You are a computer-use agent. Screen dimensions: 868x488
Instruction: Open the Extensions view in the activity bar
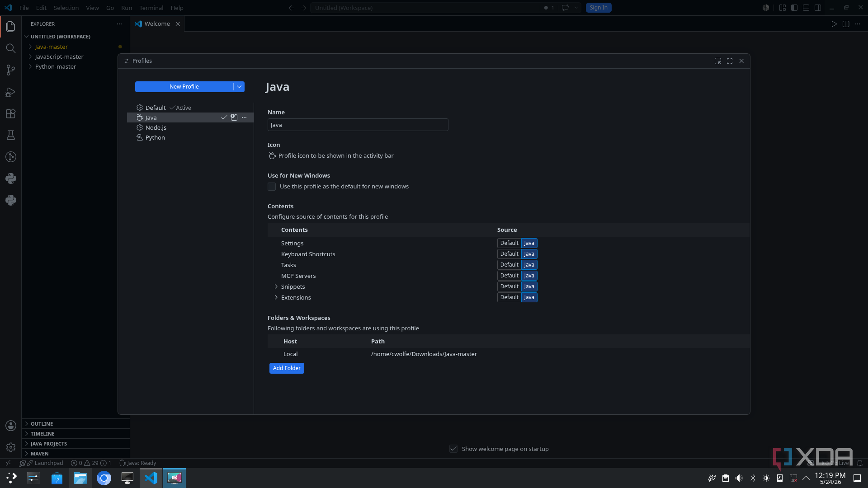(11, 113)
